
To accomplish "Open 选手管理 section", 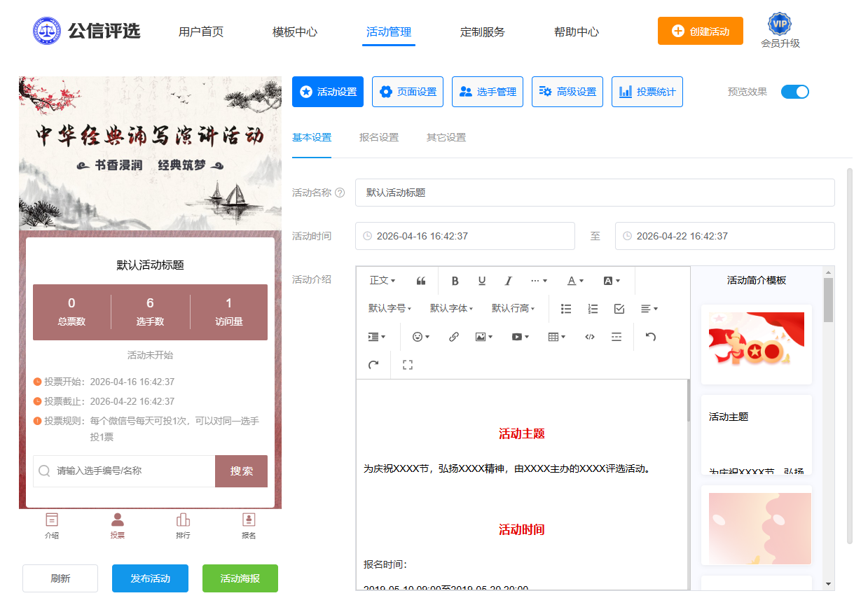I will coord(488,92).
